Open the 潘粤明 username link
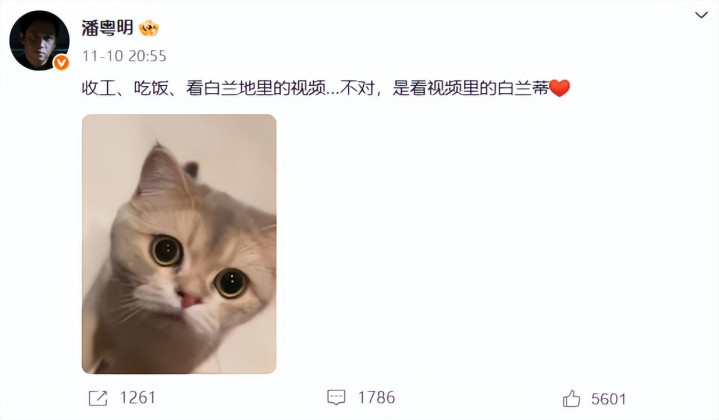This screenshot has width=719, height=420. click(107, 28)
